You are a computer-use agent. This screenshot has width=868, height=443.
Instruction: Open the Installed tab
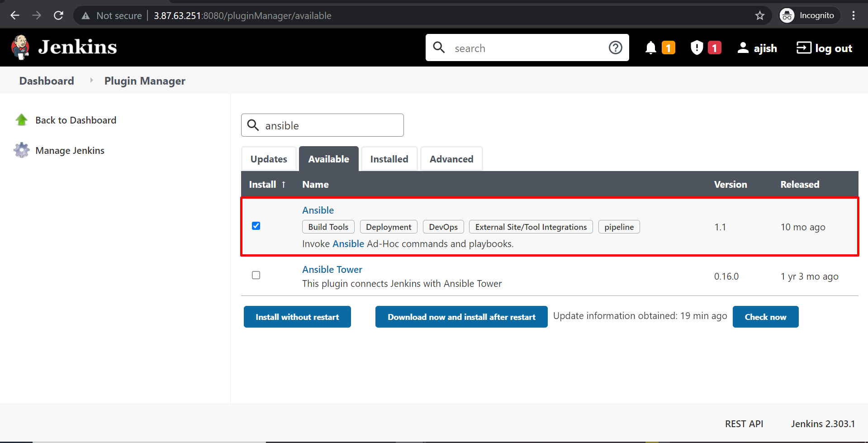[389, 159]
